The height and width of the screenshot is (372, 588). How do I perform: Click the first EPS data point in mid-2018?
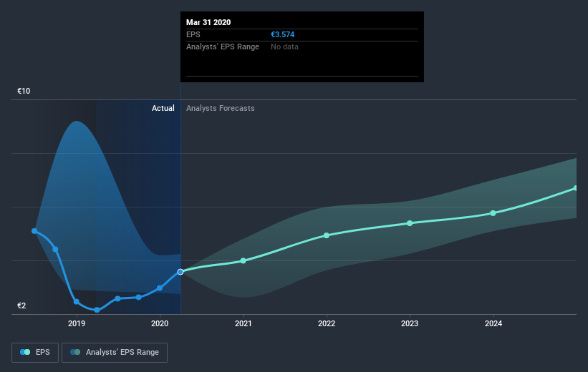pos(34,231)
